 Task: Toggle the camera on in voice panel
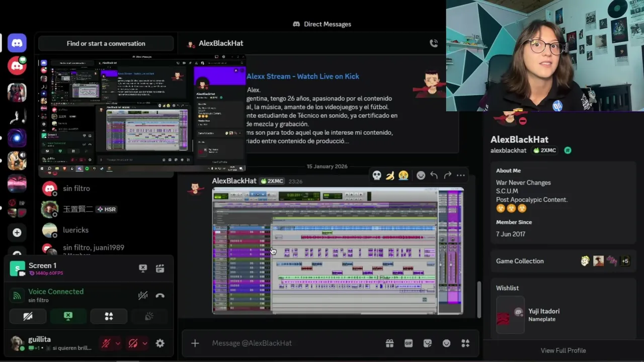point(28,316)
